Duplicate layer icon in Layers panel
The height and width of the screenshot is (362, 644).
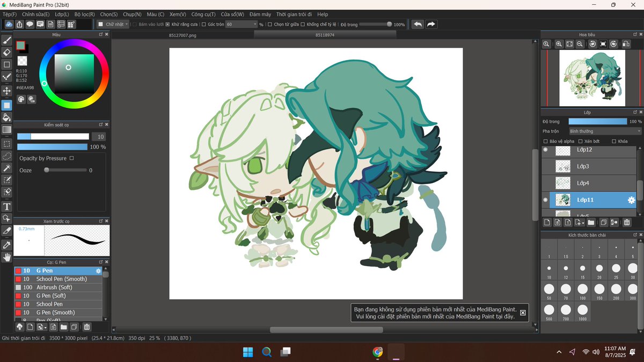[603, 223]
